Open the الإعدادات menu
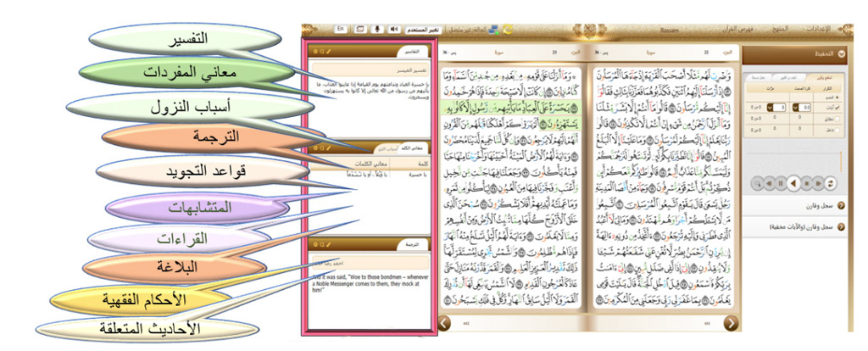The height and width of the screenshot is (351, 868). 839,29
